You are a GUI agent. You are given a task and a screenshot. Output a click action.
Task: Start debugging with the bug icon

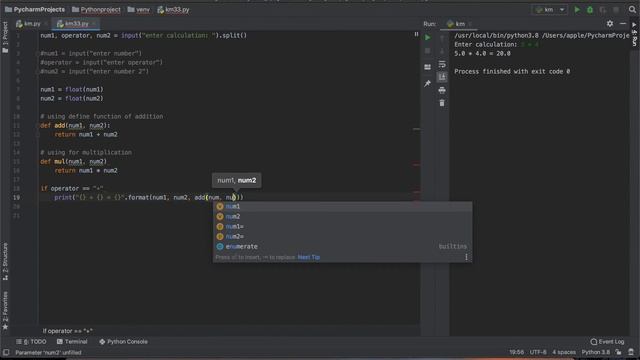click(x=590, y=9)
